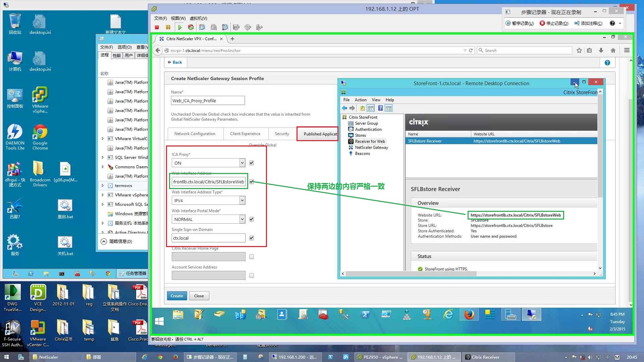Open the Firefox hamburger menu

click(627, 50)
